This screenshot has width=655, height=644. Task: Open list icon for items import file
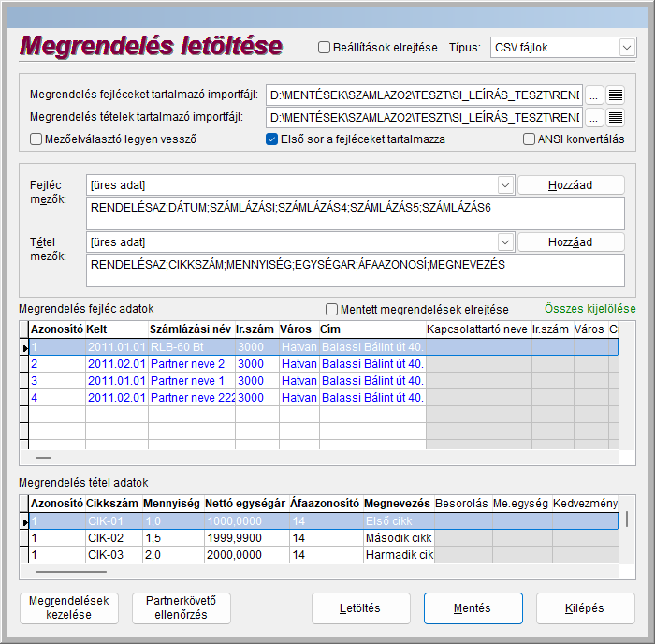coord(616,118)
